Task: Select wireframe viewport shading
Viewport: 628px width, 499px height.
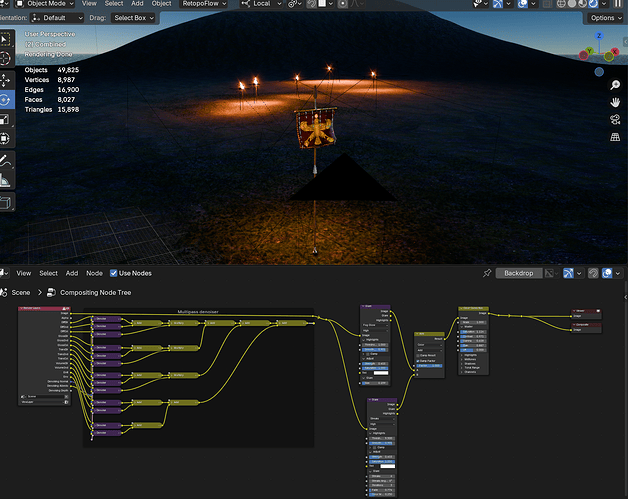Action: pyautogui.click(x=562, y=4)
